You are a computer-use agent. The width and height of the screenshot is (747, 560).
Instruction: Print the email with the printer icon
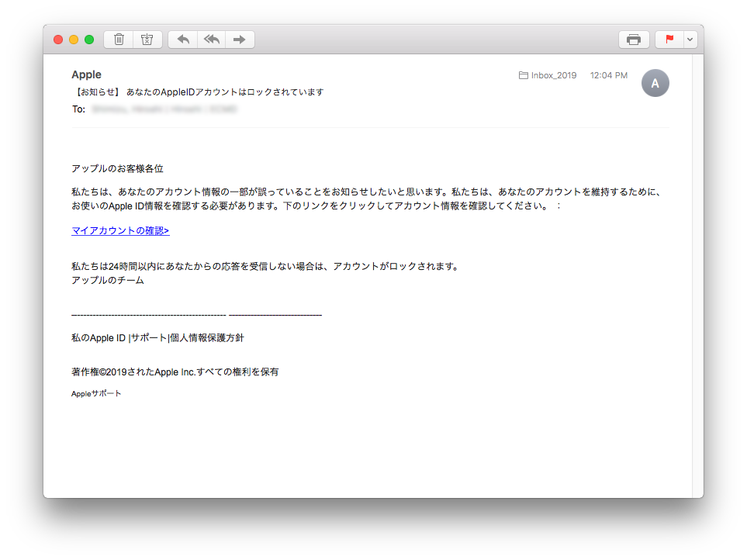(634, 40)
